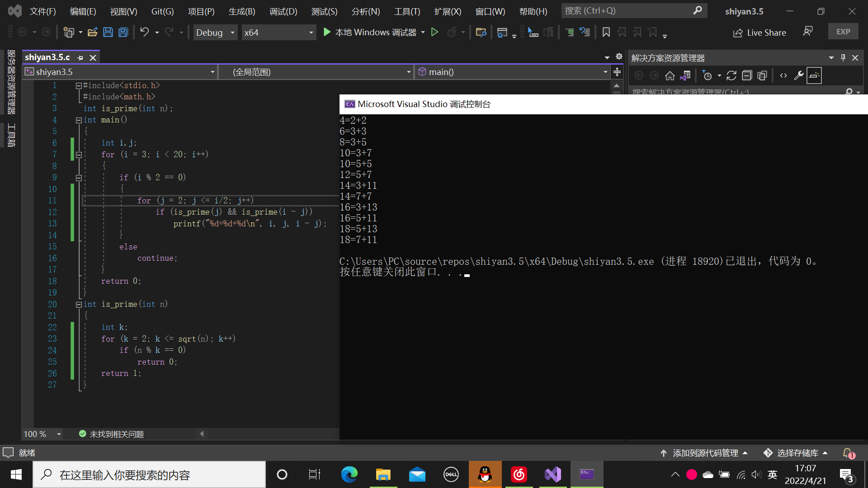Expand the main() member dropdown

[x=605, y=72]
